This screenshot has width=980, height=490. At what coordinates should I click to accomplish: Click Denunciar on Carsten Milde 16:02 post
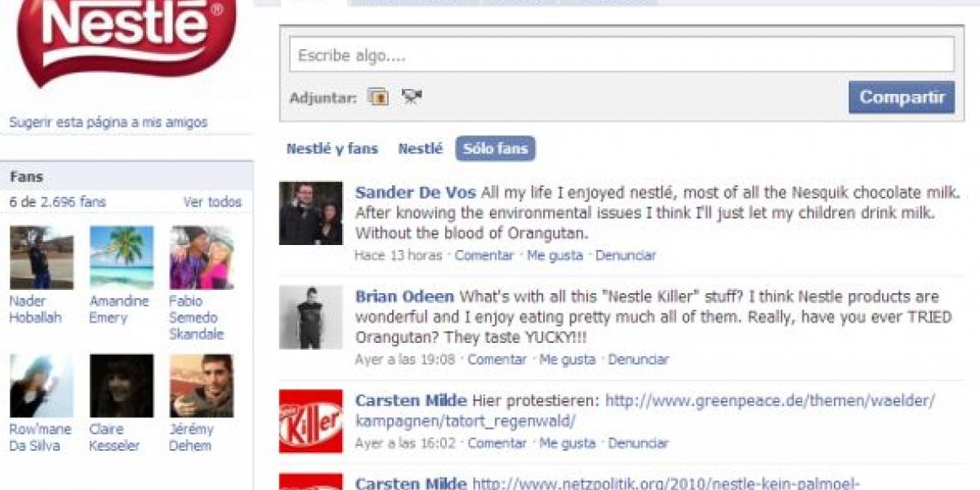639,443
